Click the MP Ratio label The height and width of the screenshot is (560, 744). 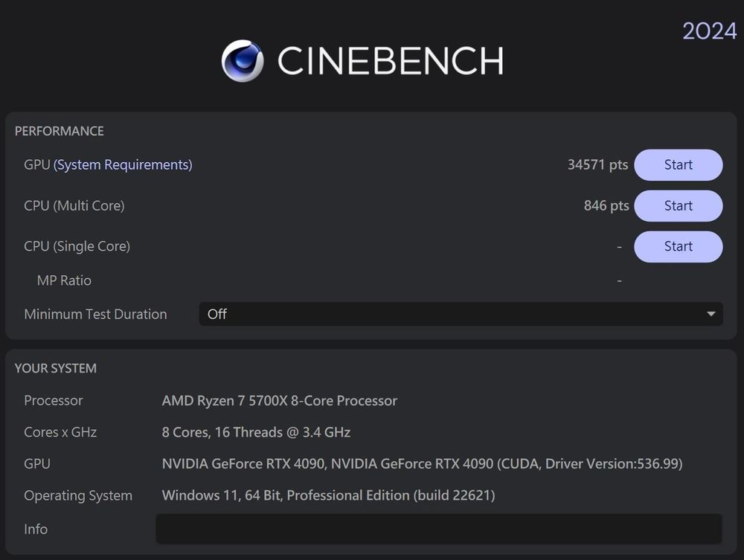coord(64,280)
